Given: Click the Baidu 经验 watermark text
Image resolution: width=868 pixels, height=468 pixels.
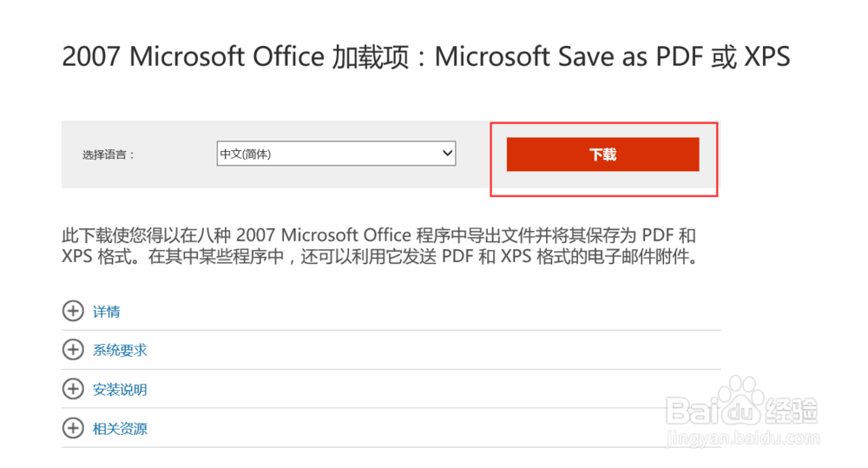Looking at the screenshot, I should tap(791, 411).
